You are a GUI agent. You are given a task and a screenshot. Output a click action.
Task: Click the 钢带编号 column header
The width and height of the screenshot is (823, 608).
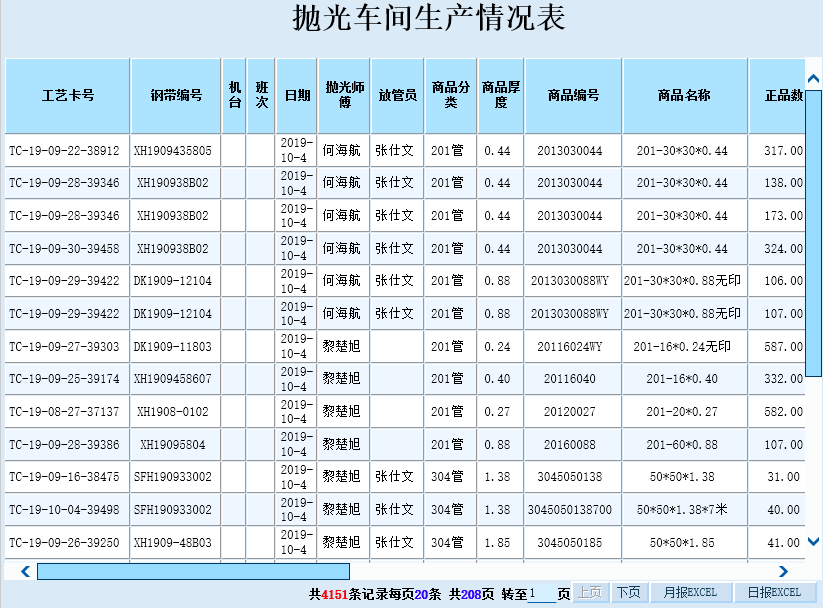tap(175, 96)
